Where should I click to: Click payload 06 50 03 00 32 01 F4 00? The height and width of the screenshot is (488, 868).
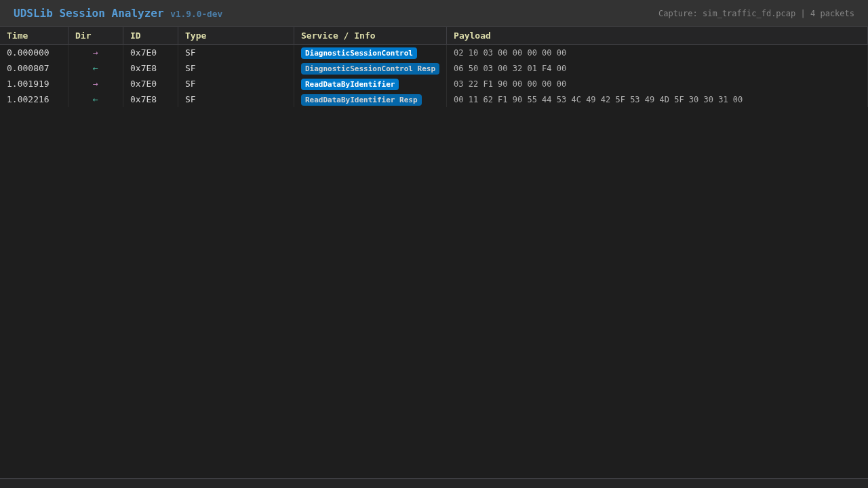pyautogui.click(x=510, y=68)
